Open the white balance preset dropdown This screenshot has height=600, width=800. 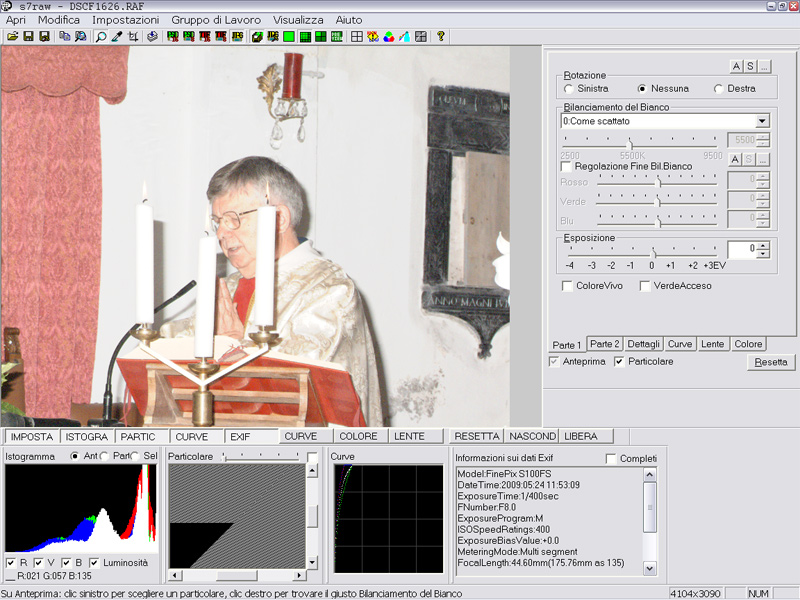click(762, 121)
